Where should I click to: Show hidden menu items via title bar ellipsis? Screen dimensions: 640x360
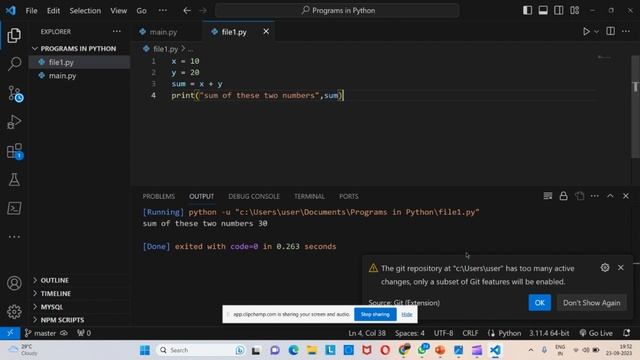[162, 11]
